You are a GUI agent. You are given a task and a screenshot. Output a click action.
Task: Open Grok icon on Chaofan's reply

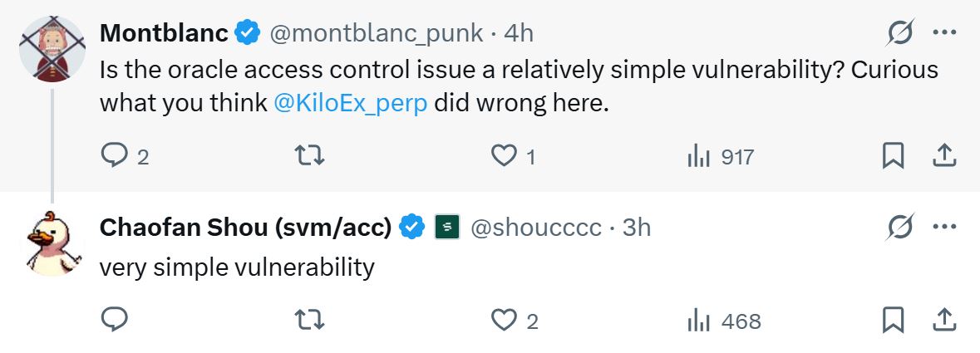[x=899, y=226]
